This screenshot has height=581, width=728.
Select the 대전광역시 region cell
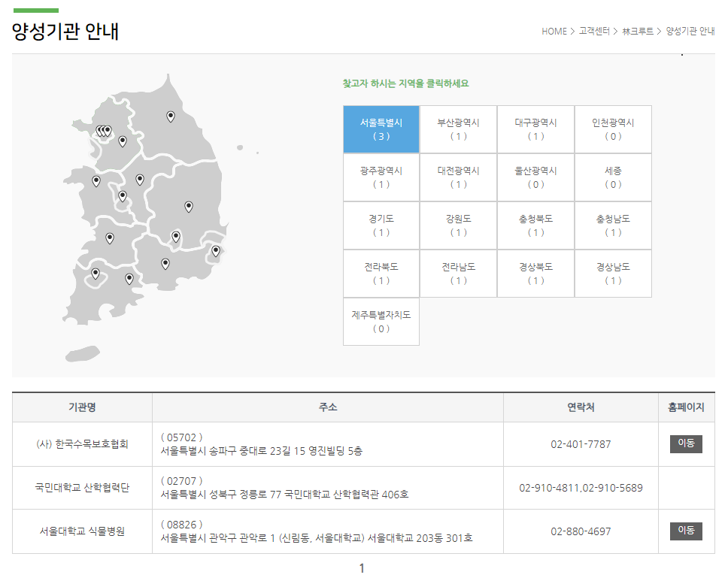pyautogui.click(x=459, y=177)
